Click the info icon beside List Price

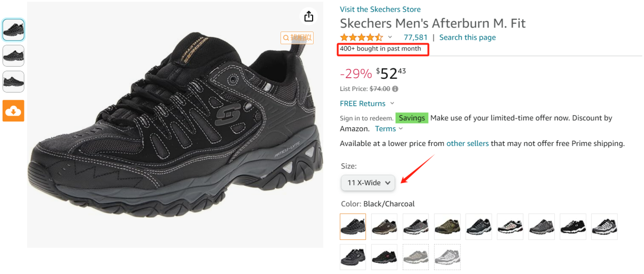coord(395,88)
